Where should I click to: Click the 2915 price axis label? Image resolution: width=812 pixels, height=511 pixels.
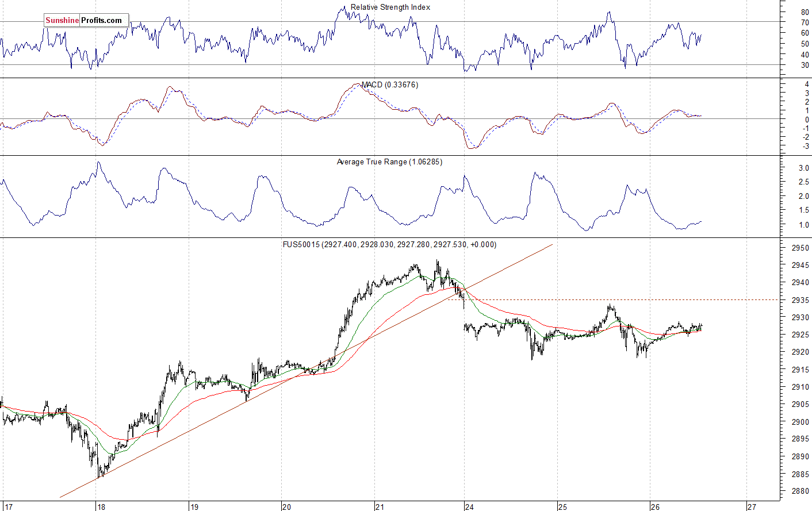(x=800, y=370)
